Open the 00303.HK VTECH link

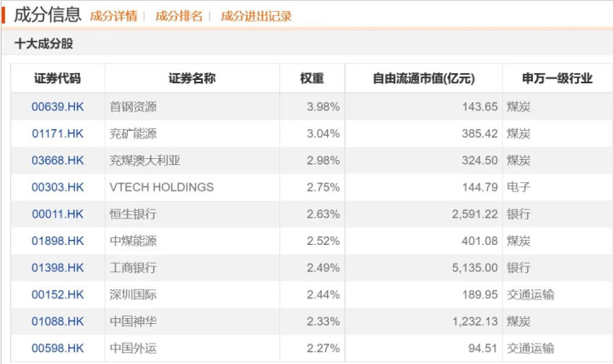coord(58,187)
